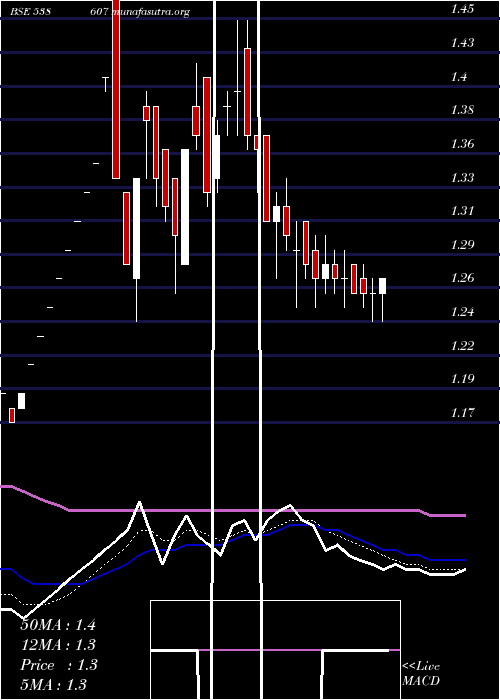500x700 pixels.
Task: Click the 12MA : 1.3 readout
Action: click(58, 645)
